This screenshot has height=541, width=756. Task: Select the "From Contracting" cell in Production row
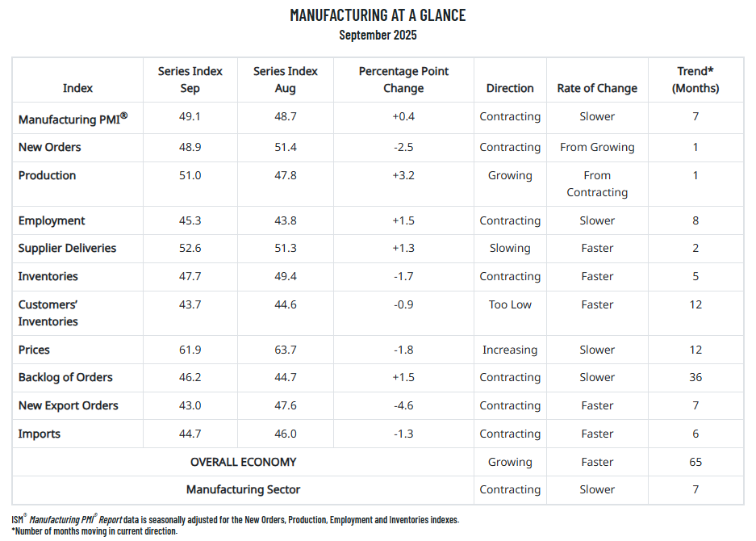coord(597,183)
